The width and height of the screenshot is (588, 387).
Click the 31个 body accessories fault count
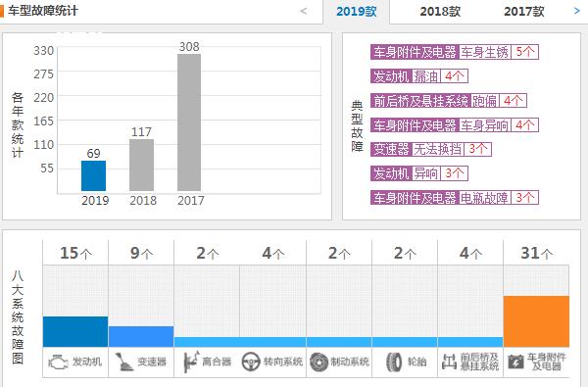(x=537, y=254)
